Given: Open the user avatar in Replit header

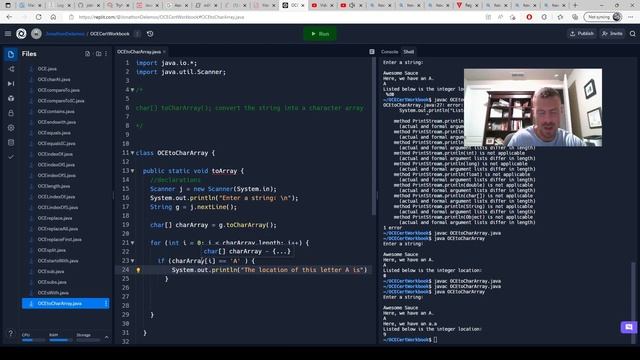Looking at the screenshot, I should pyautogui.click(x=36, y=34).
